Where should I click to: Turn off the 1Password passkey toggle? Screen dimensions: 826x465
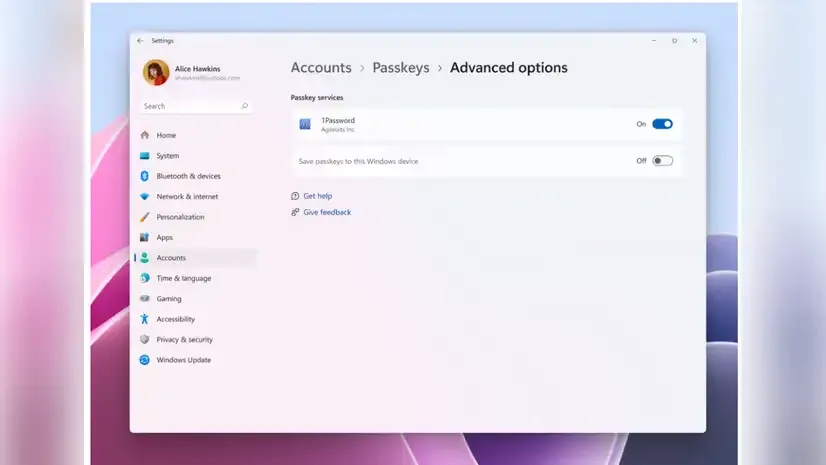point(662,124)
